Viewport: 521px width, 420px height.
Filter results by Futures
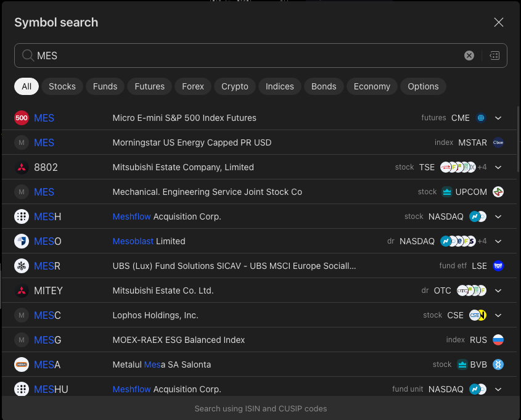[x=150, y=86]
